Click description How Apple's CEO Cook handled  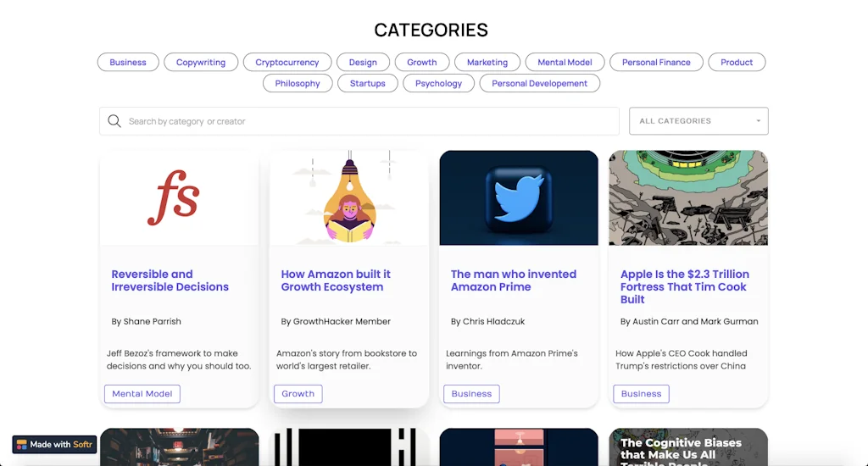point(682,359)
